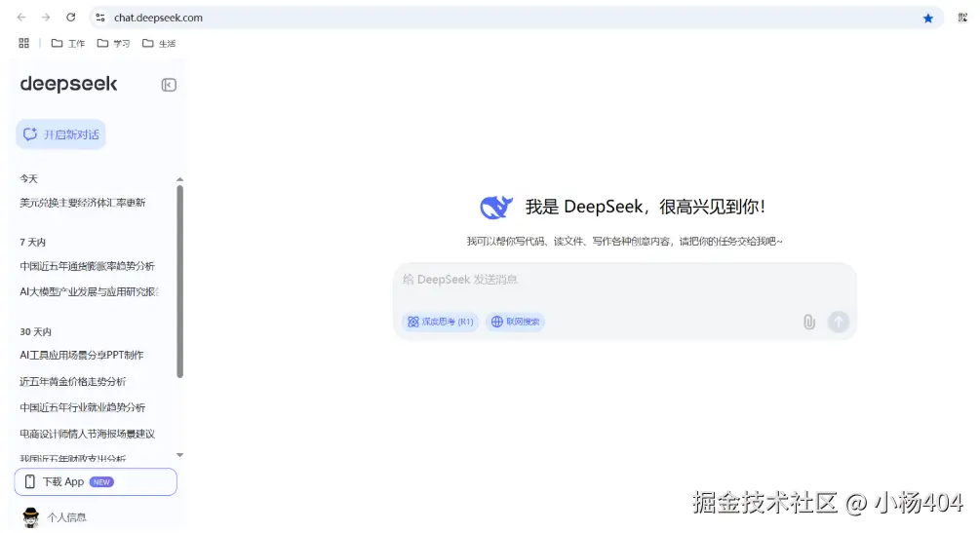
Task: Click the send message arrow button
Action: [839, 322]
